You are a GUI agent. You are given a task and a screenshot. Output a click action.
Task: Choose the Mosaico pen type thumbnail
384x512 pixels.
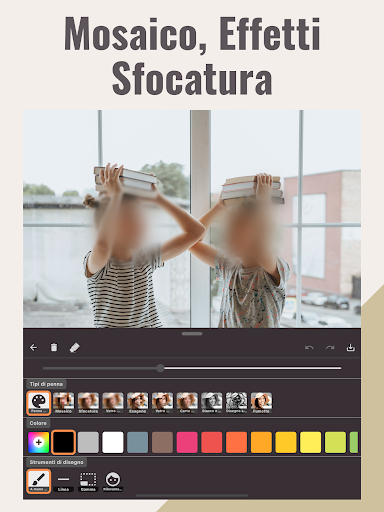click(63, 403)
